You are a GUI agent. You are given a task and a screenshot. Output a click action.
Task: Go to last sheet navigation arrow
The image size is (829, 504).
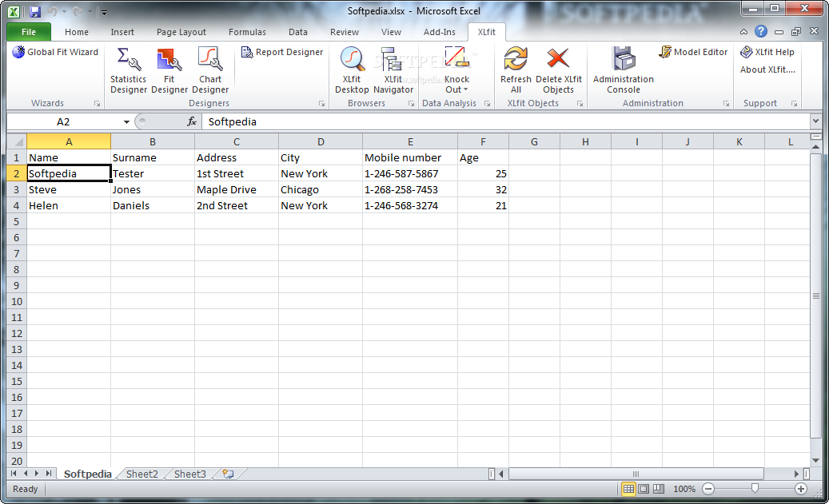coord(48,474)
